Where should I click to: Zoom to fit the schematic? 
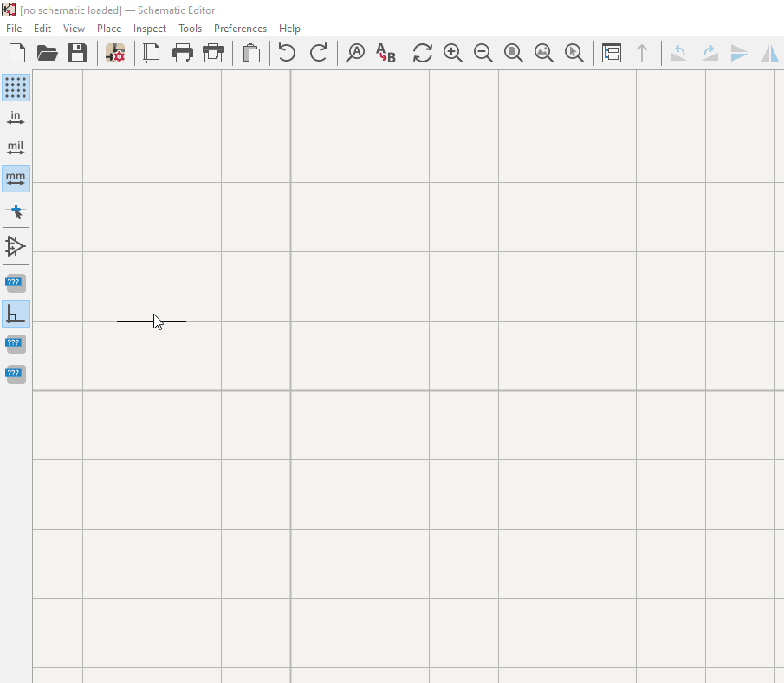tap(513, 53)
